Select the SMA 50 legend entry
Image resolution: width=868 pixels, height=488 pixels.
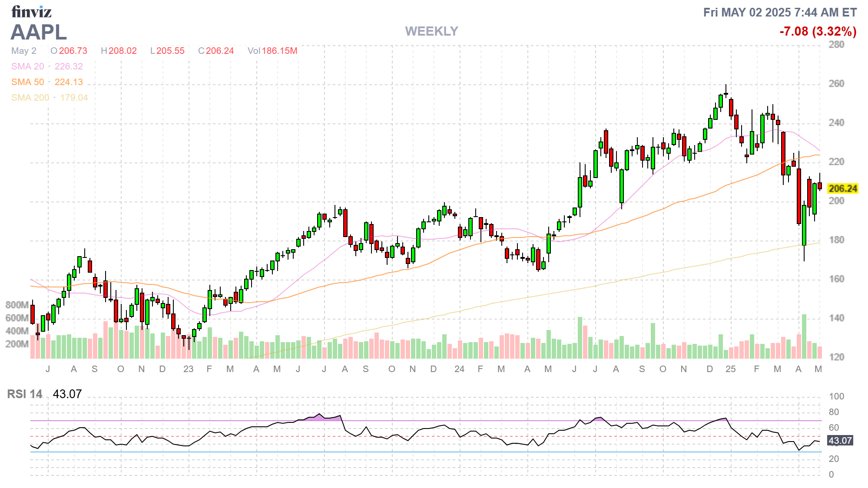click(47, 82)
